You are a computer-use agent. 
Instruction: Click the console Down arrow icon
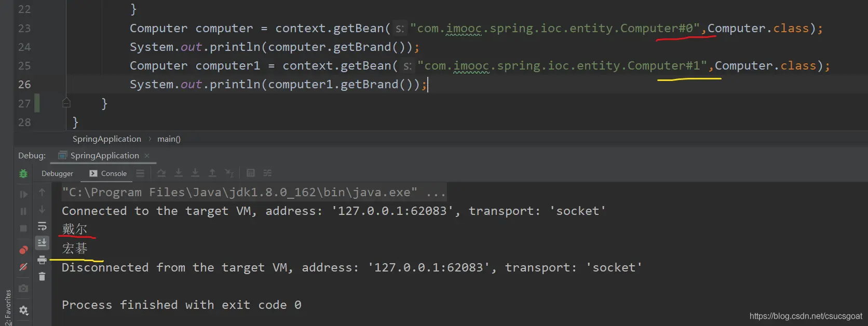coord(42,210)
